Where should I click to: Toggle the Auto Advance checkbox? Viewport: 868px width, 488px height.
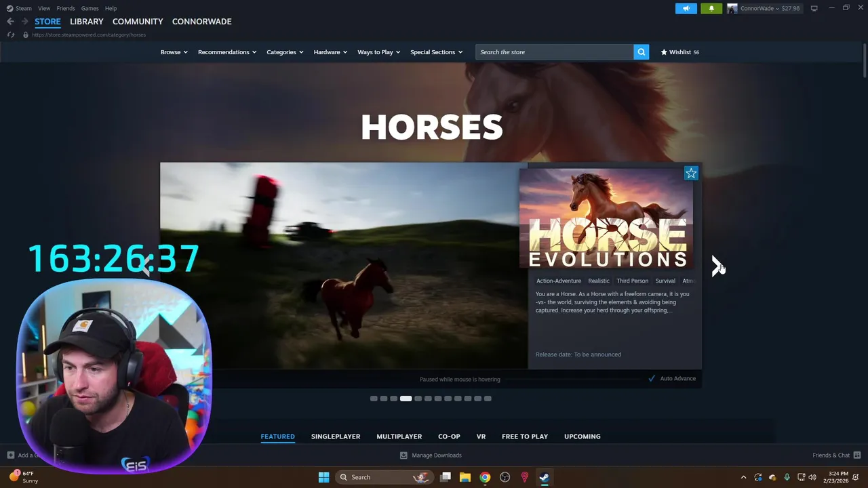pyautogui.click(x=652, y=378)
